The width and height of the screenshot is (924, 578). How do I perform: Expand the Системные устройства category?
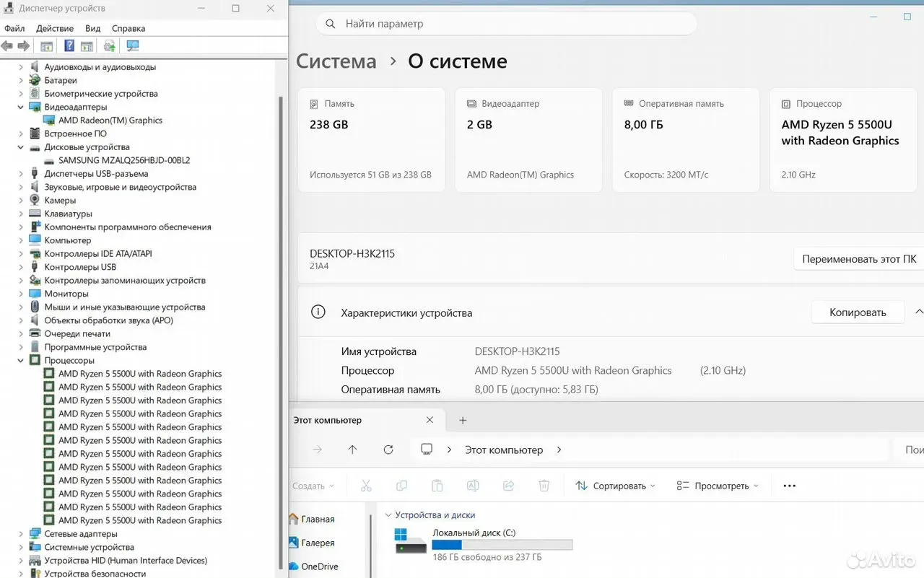(21, 547)
